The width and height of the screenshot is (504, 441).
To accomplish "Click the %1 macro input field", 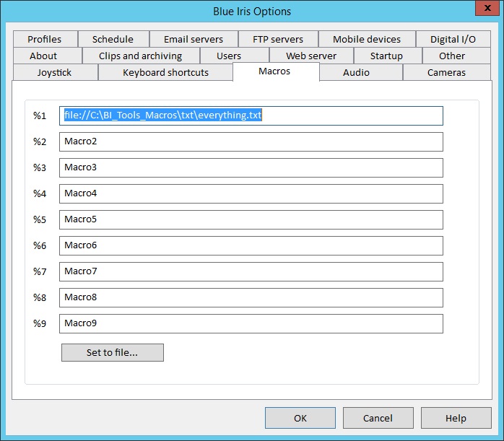I will 251,115.
